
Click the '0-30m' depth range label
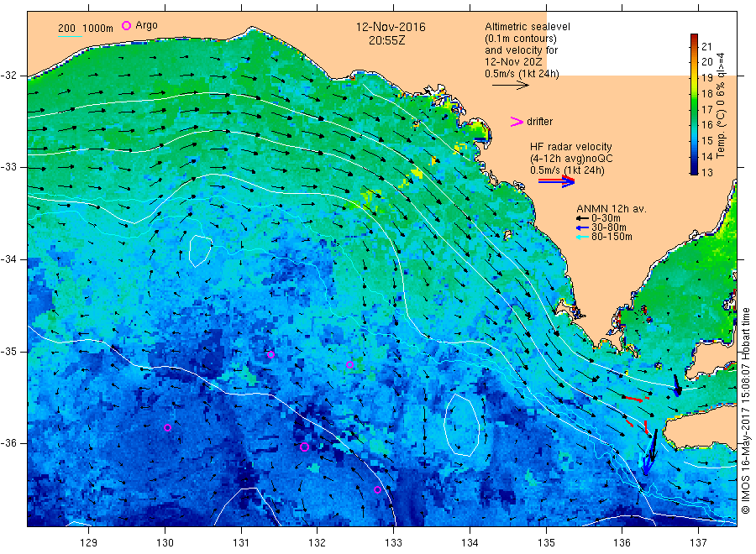tap(606, 218)
